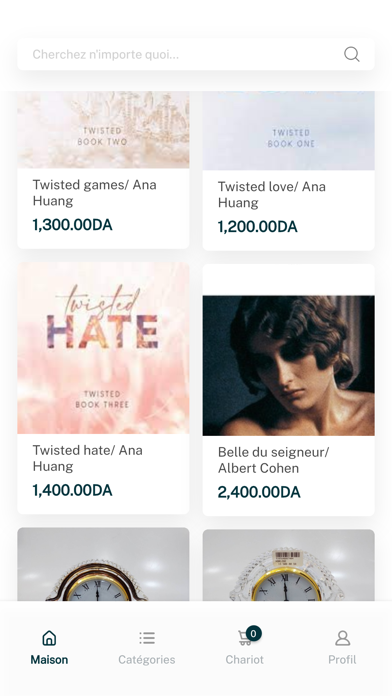
Task: Switch to the Catégories tab label
Action: click(x=147, y=660)
